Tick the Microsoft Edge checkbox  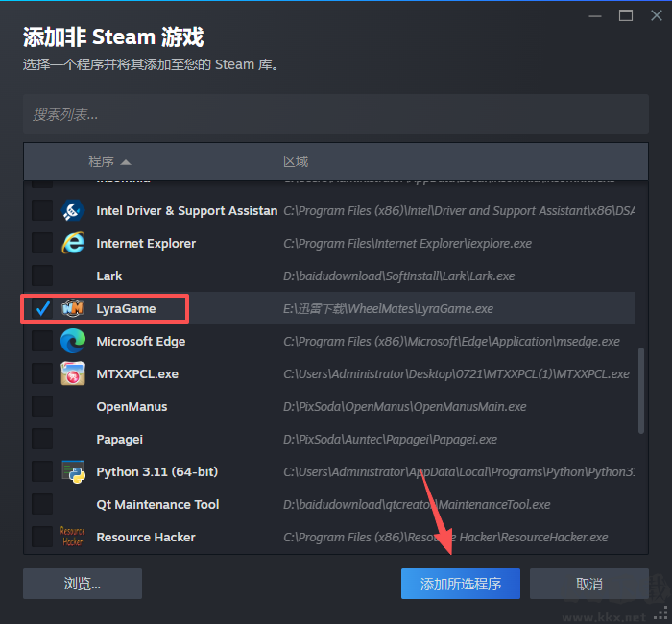(x=42, y=341)
